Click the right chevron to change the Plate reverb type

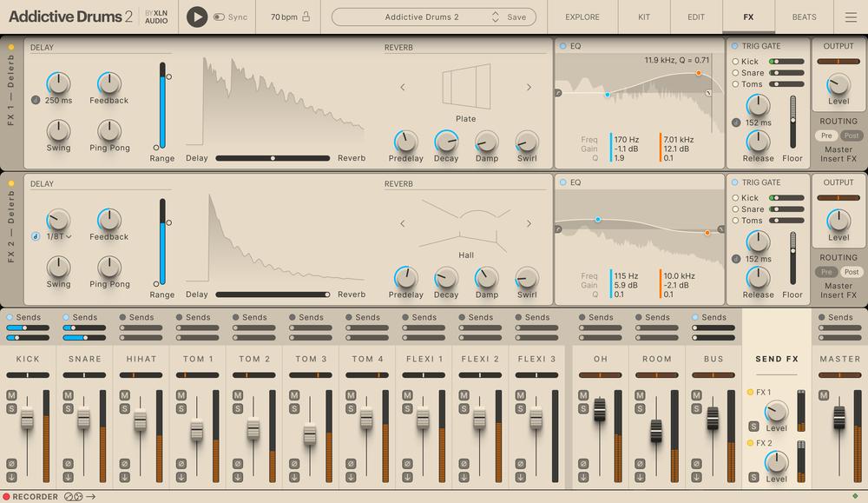click(x=528, y=88)
